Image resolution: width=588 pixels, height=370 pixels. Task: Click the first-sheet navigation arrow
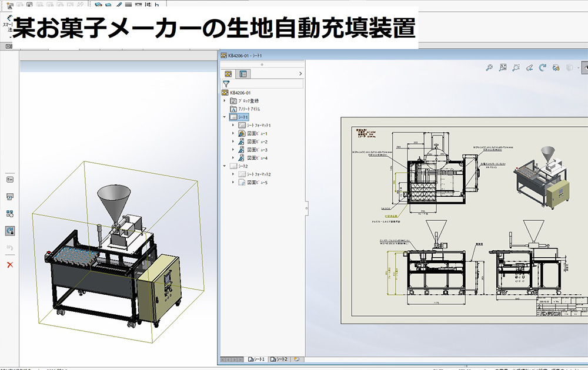(222, 359)
